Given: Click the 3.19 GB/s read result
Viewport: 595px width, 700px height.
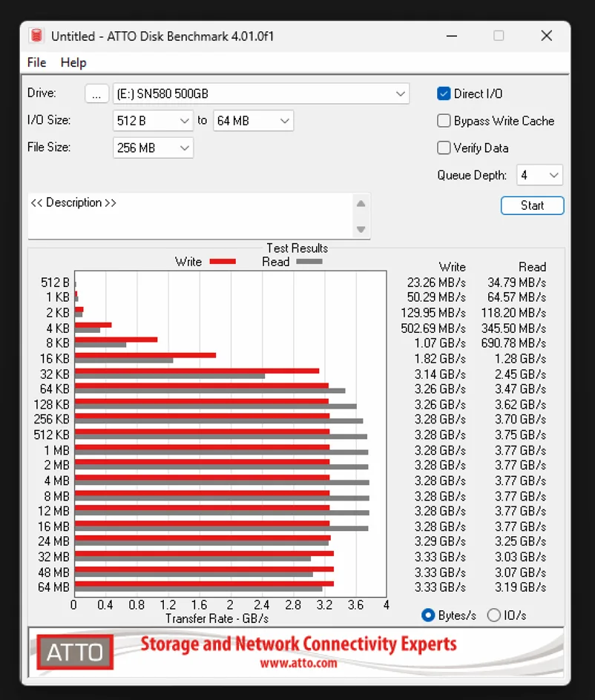Looking at the screenshot, I should [x=520, y=587].
